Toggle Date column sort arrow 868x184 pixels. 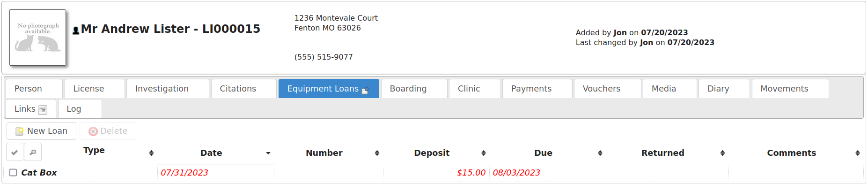[x=268, y=153]
